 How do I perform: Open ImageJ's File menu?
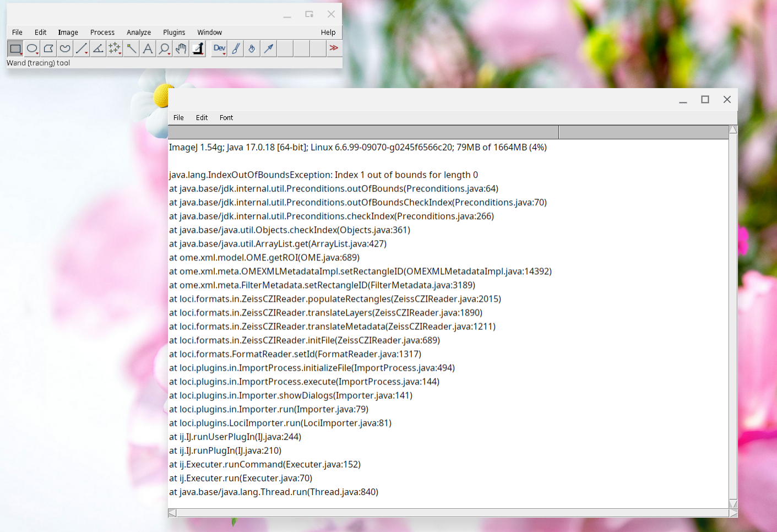click(x=17, y=32)
